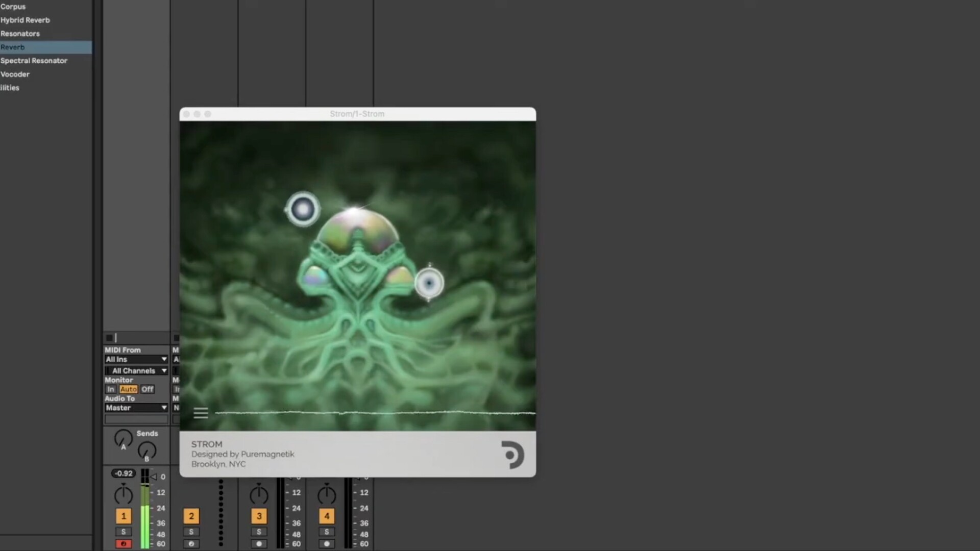Click the Puremagnetik logo in Strom window
980x551 pixels.
513,455
